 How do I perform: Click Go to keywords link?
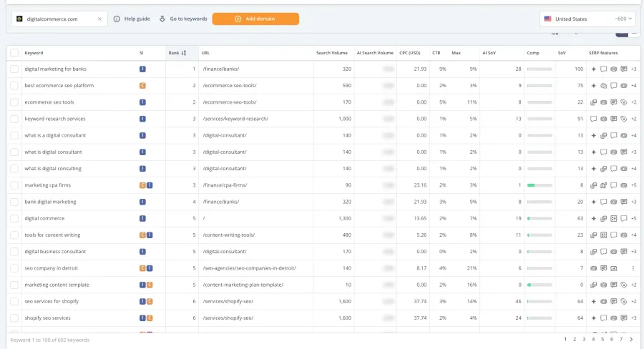click(x=188, y=19)
